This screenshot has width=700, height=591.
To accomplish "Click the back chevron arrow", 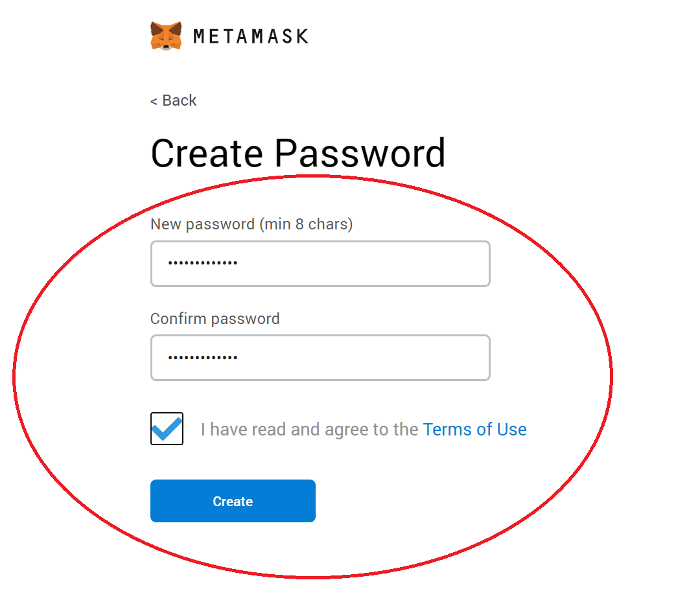I will tap(154, 102).
